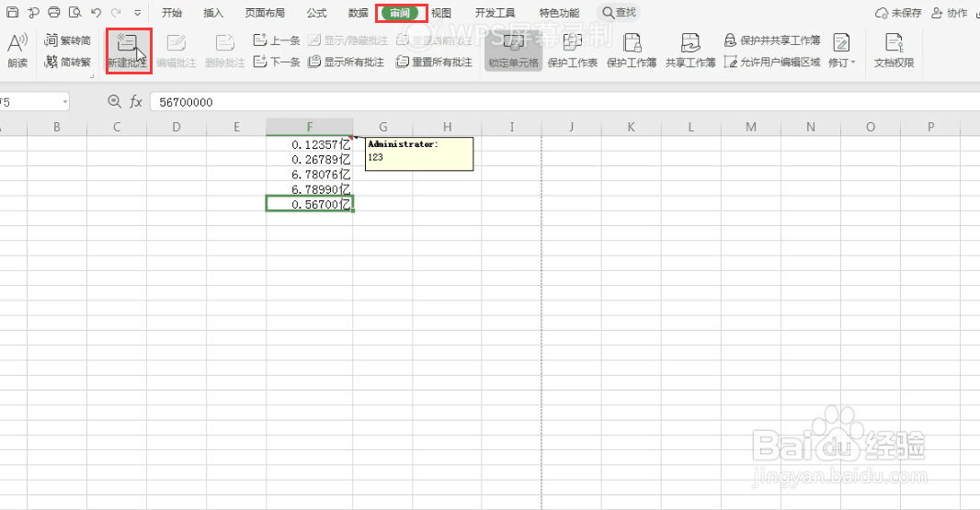Open the 开始 ribbon tab
980x510 pixels.
click(172, 13)
